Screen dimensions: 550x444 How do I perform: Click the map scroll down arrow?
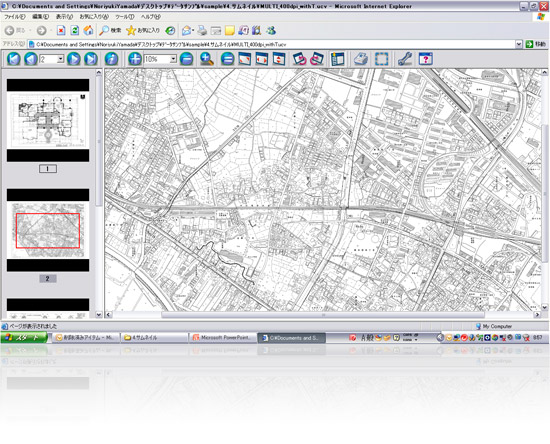(545, 307)
